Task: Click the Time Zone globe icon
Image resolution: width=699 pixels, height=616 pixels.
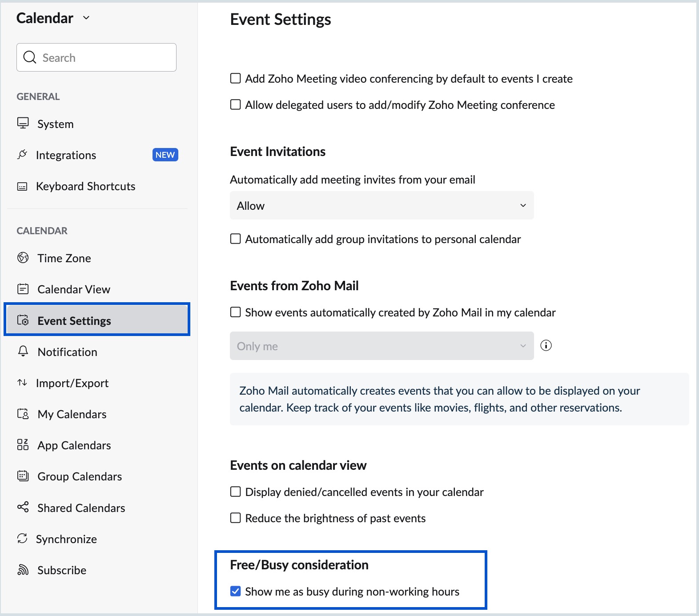Action: pyautogui.click(x=23, y=258)
